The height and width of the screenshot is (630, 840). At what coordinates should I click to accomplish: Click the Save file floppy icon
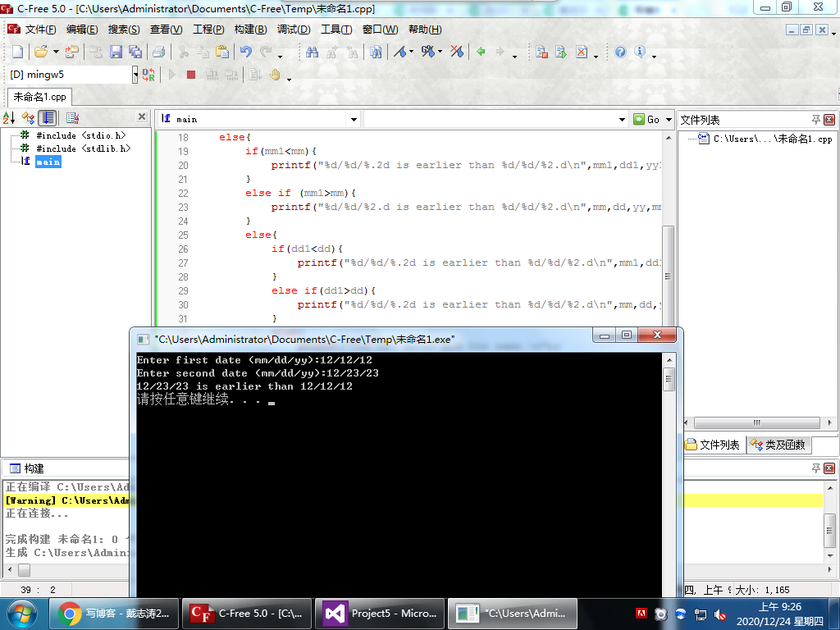(x=116, y=52)
